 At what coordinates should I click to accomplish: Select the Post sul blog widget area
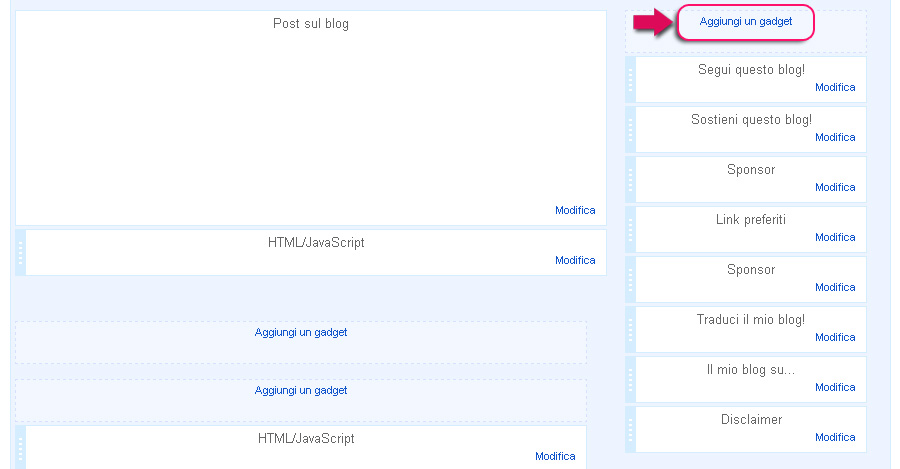pyautogui.click(x=311, y=118)
